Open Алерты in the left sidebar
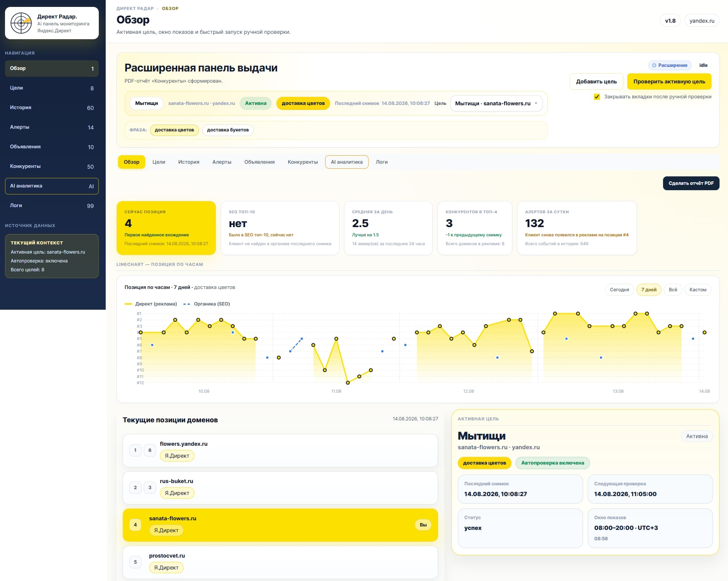 tap(52, 127)
